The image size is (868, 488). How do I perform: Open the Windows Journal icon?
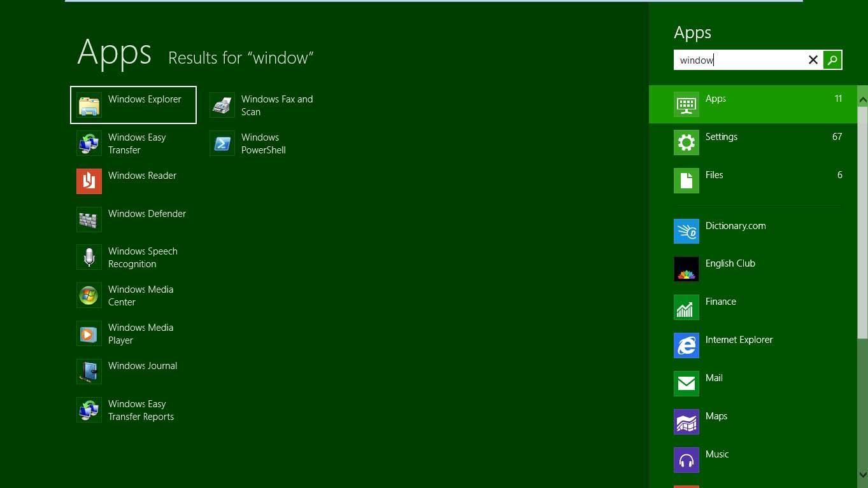[89, 372]
